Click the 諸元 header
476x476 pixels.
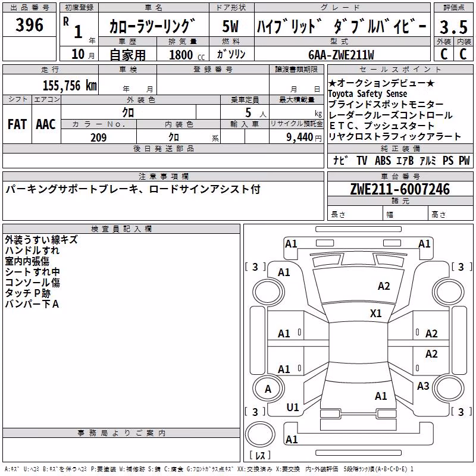[400, 201]
